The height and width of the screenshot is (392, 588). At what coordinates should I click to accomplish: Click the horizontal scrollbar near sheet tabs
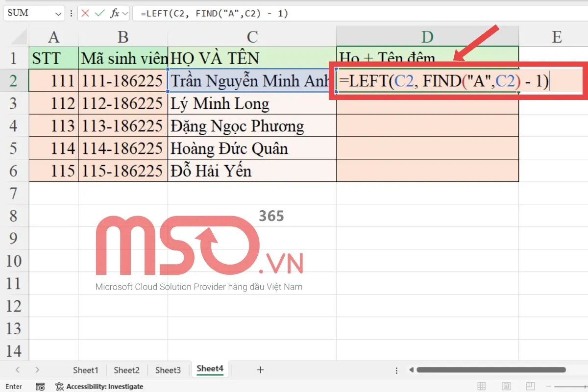coord(490,370)
